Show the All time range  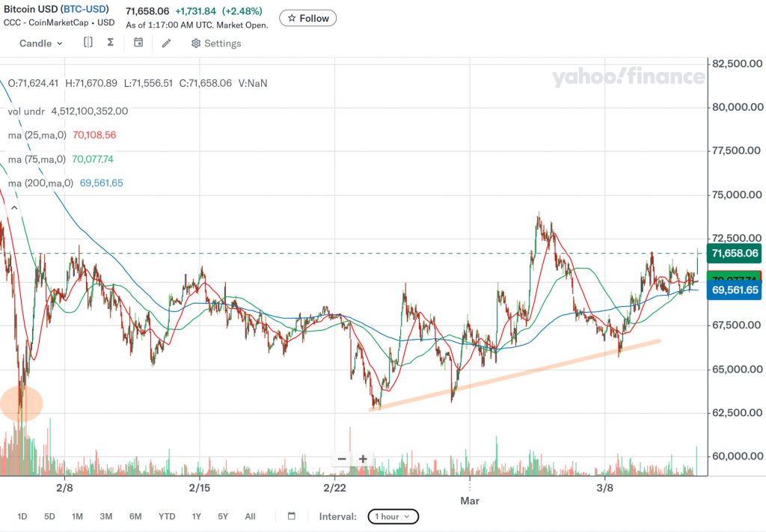[250, 516]
